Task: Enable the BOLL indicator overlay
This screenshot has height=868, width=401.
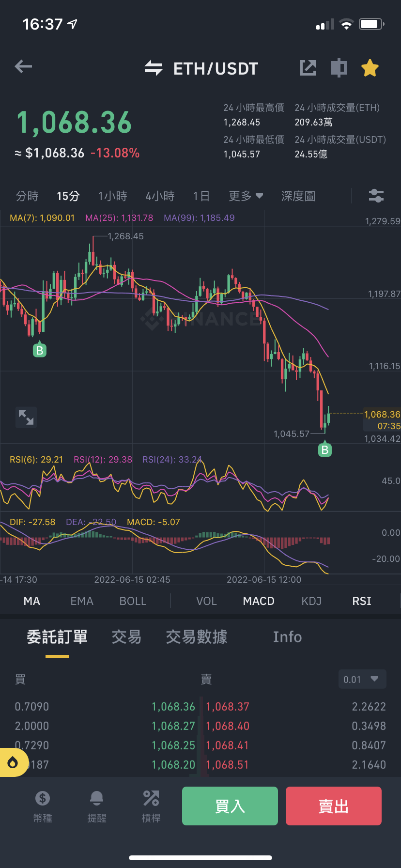Action: pos(133,601)
